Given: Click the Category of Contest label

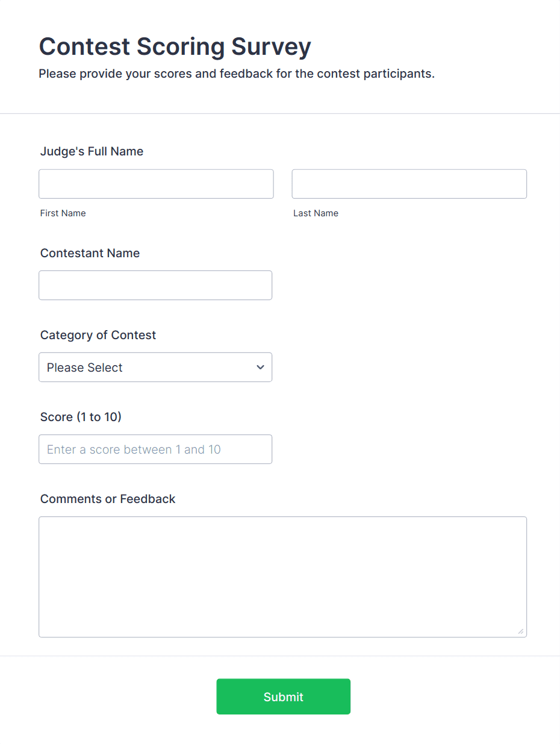Looking at the screenshot, I should (98, 335).
